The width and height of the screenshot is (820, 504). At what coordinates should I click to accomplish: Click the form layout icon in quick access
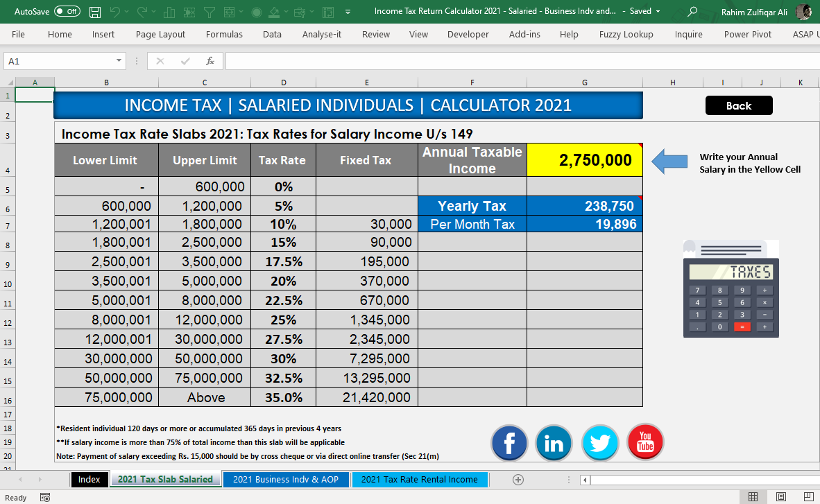click(328, 12)
